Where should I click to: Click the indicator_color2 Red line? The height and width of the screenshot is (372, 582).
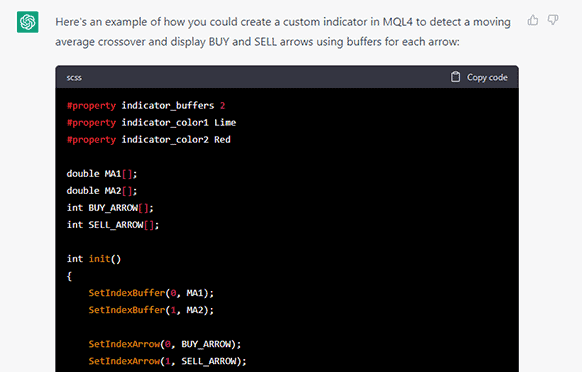click(148, 140)
